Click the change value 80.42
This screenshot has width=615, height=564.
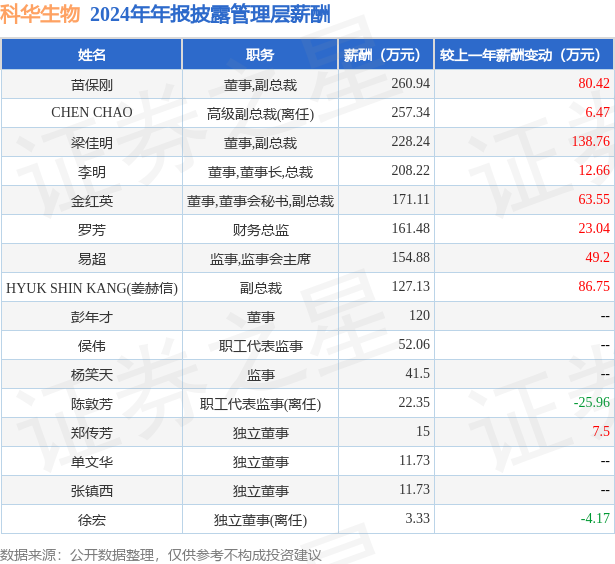tap(594, 83)
